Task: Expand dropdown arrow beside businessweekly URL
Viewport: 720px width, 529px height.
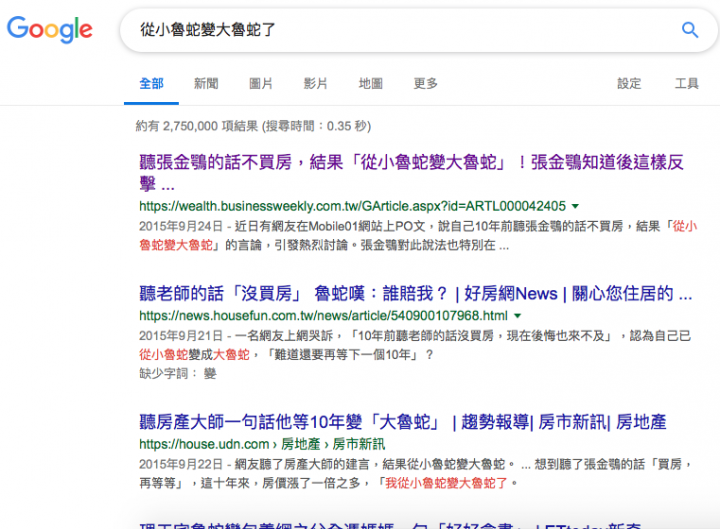Action: click(x=575, y=206)
